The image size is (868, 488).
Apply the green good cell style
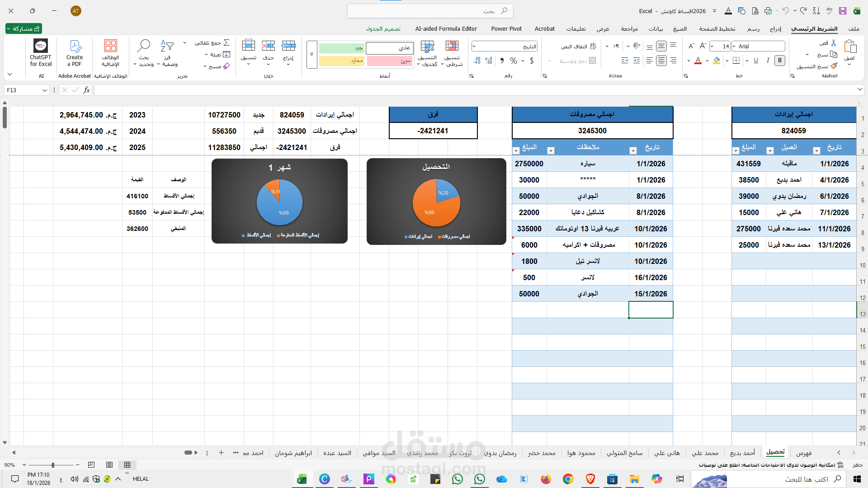click(x=341, y=48)
